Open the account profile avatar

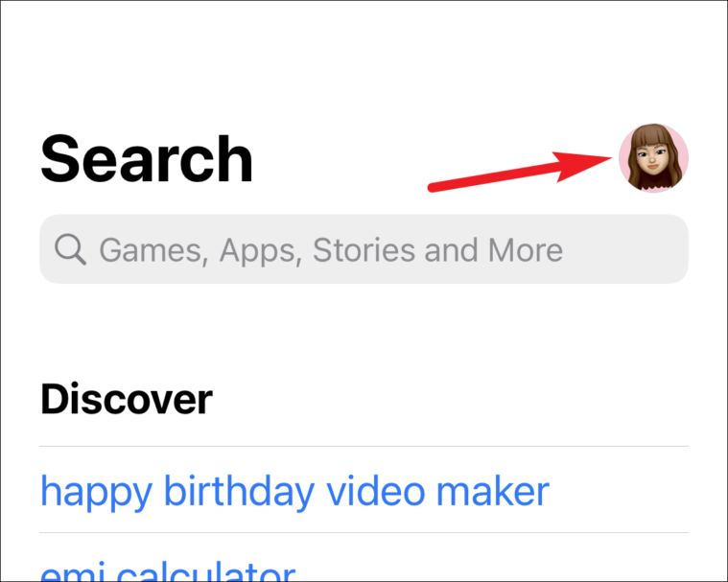(653, 158)
